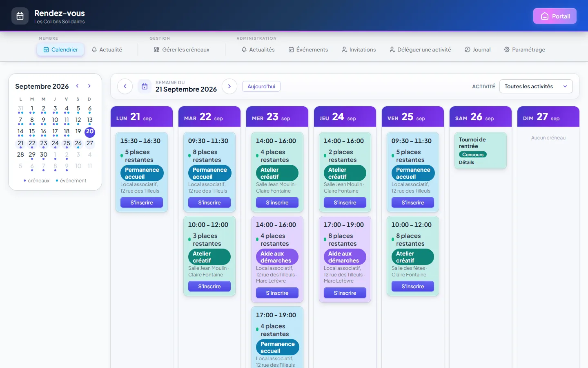588x368 pixels.
Task: Open the Journal section
Action: 478,49
